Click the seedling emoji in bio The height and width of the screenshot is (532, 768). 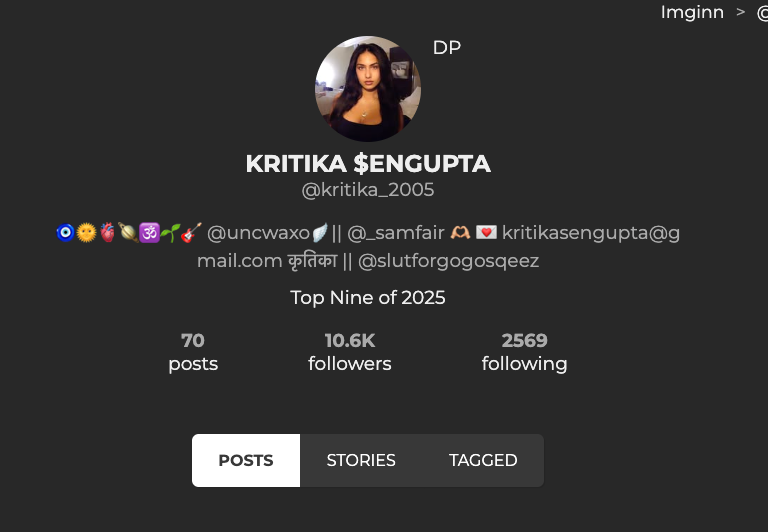click(170, 233)
